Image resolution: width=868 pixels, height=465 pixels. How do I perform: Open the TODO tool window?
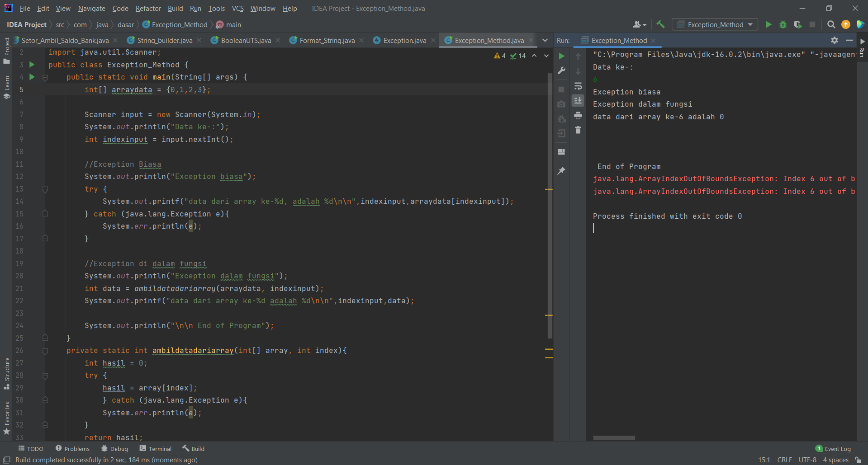click(31, 448)
